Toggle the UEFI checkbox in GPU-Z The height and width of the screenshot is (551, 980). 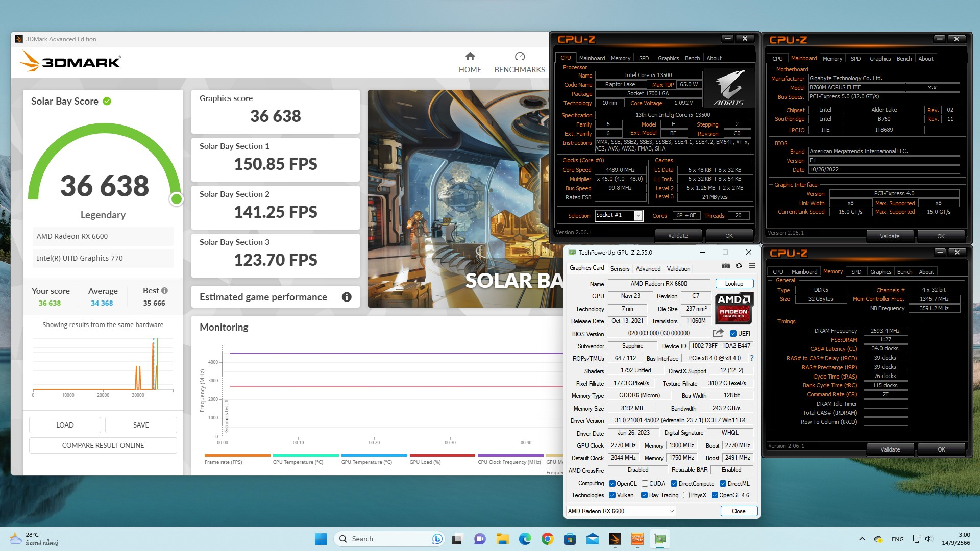pyautogui.click(x=733, y=334)
